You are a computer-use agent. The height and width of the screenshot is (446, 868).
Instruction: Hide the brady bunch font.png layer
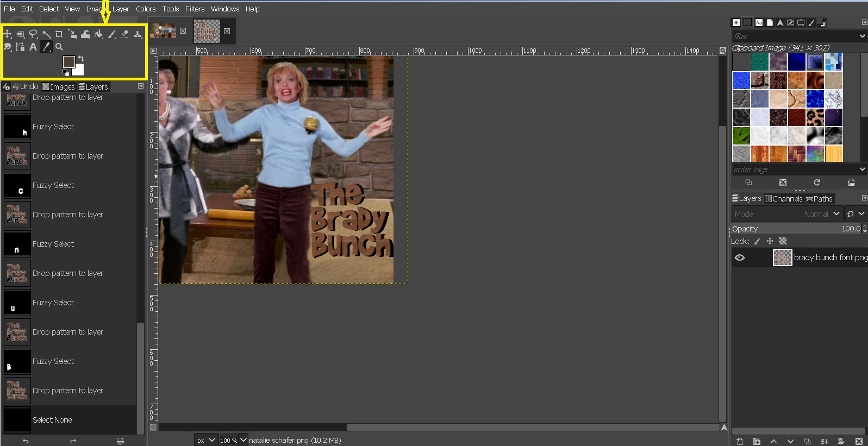point(740,257)
